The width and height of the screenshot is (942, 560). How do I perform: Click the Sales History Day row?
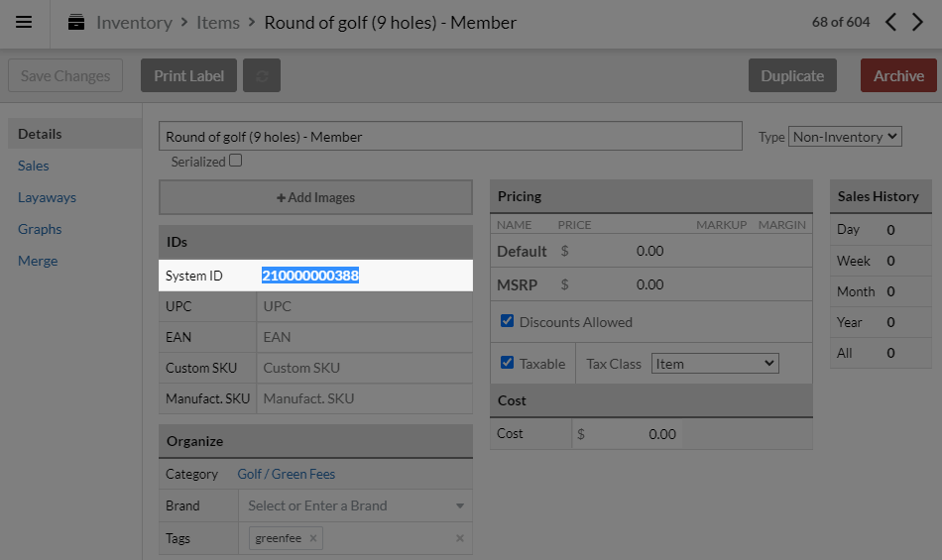tap(881, 230)
